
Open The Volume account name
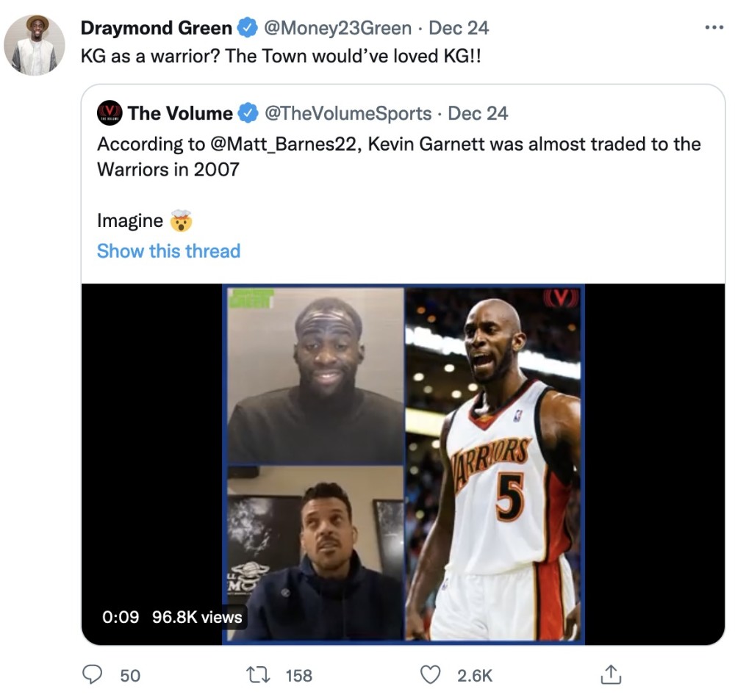tap(179, 113)
